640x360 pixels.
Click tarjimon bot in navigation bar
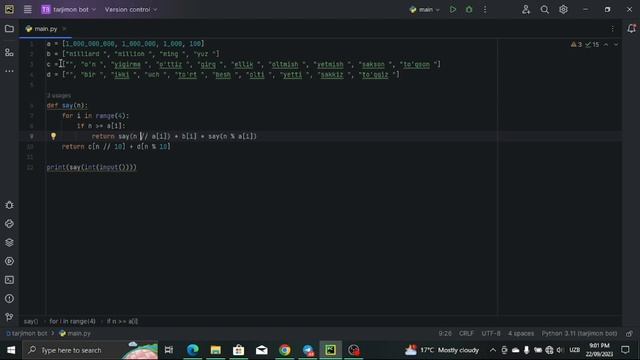(x=27, y=333)
